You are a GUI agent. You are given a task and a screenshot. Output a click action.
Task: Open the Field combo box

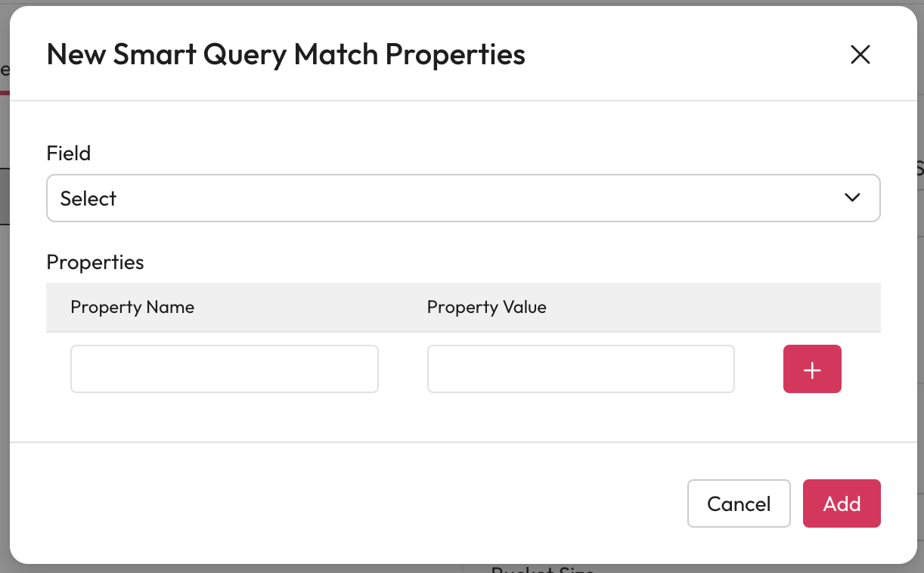click(x=463, y=198)
